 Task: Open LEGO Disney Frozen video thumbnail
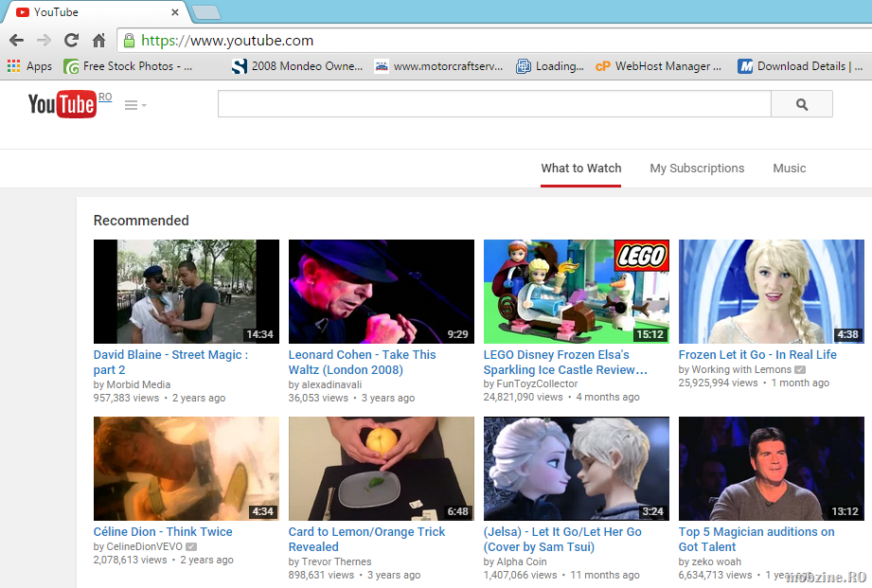577,292
